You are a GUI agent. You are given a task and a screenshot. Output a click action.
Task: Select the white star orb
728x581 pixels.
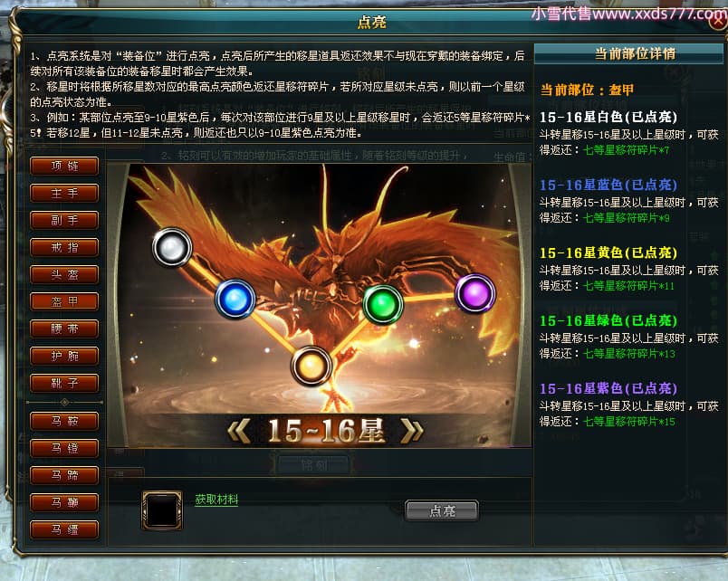click(x=172, y=247)
